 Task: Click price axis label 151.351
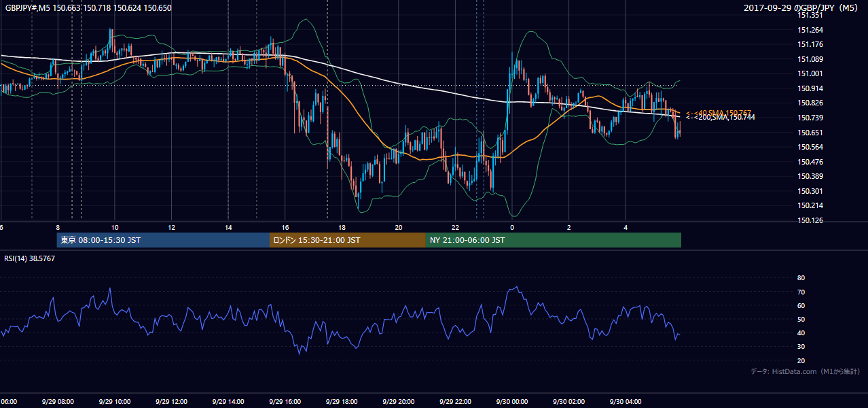pos(811,15)
